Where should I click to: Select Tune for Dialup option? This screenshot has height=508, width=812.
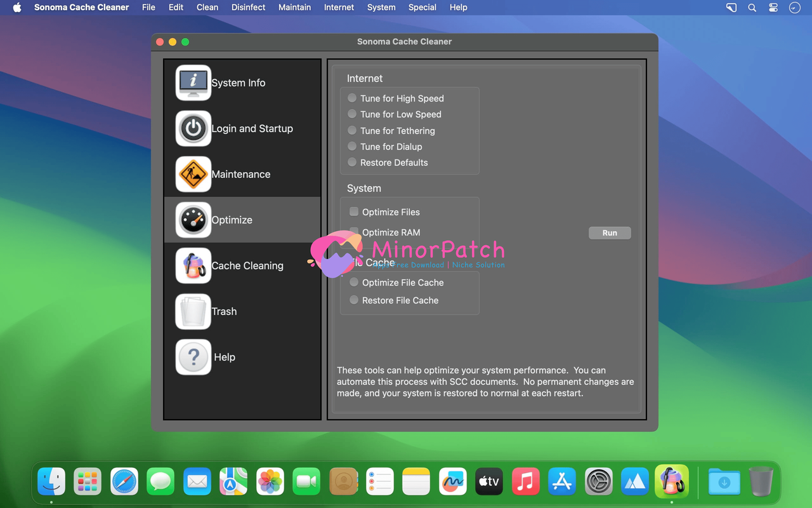coord(352,146)
